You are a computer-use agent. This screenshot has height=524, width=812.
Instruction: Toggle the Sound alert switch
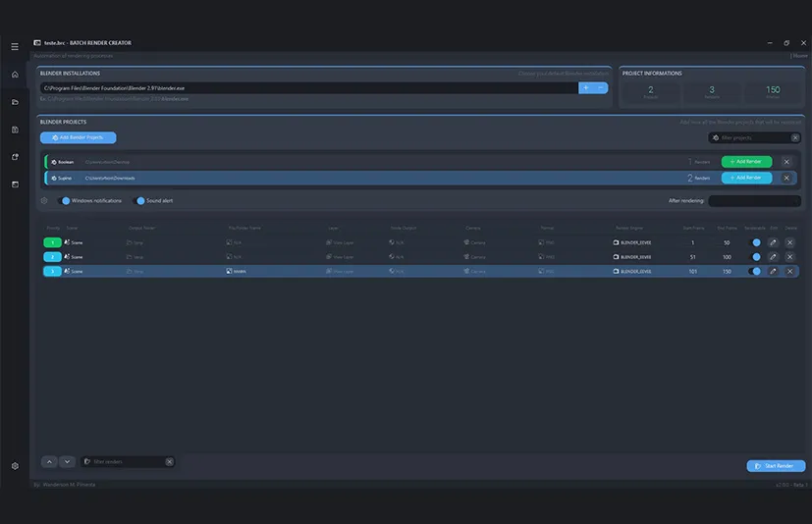[x=138, y=201]
